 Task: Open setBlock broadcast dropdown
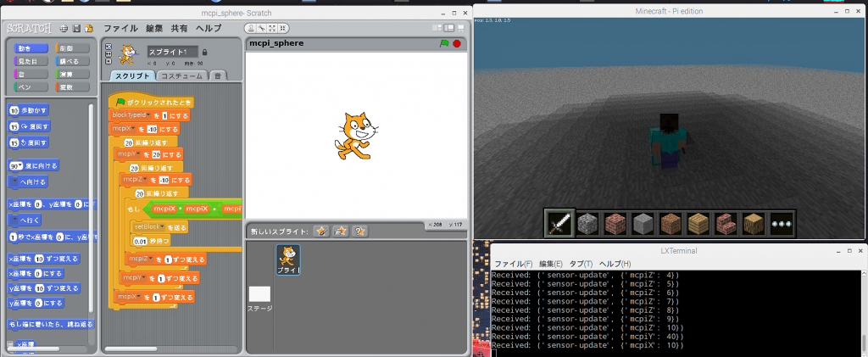point(163,227)
